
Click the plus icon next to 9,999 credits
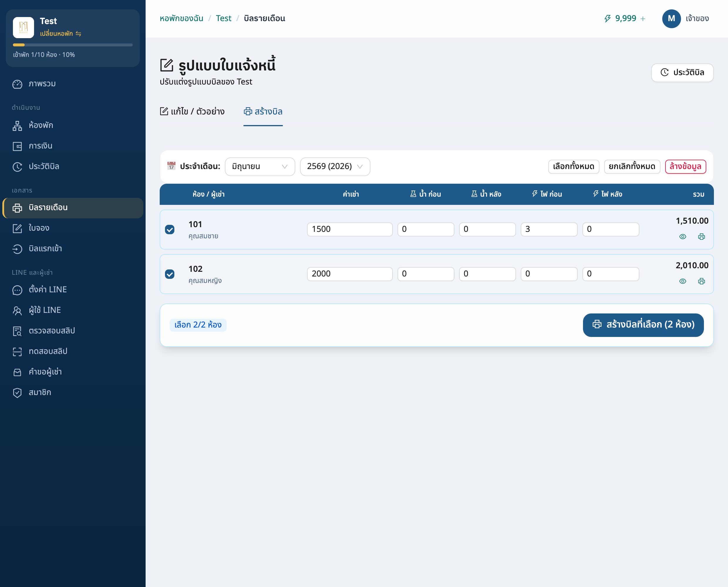643,19
